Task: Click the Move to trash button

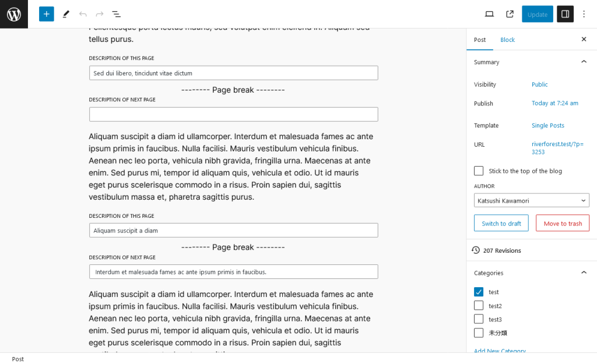Action: [x=563, y=223]
